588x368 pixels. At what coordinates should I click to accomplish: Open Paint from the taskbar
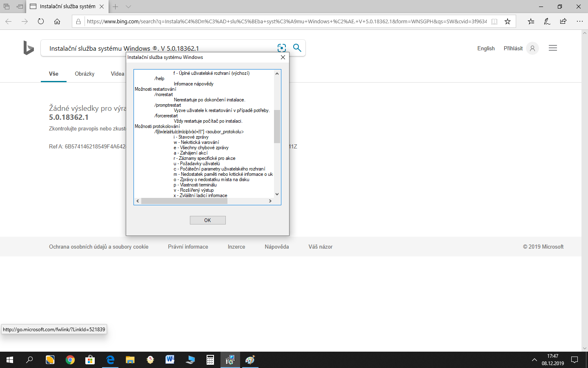point(250,360)
